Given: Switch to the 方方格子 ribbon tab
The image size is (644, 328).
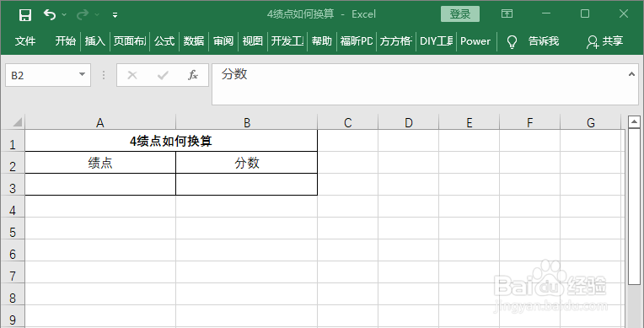Looking at the screenshot, I should click(396, 41).
